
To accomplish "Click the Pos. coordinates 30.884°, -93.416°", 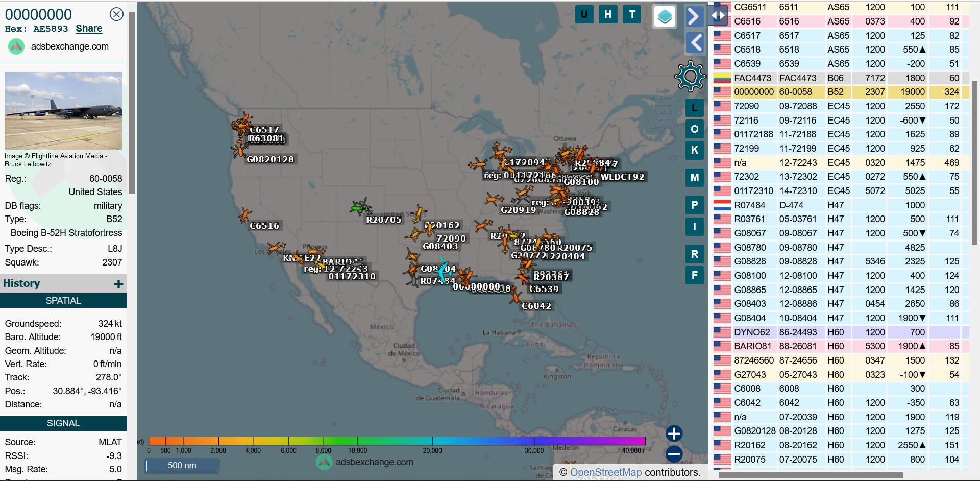I will click(x=87, y=391).
